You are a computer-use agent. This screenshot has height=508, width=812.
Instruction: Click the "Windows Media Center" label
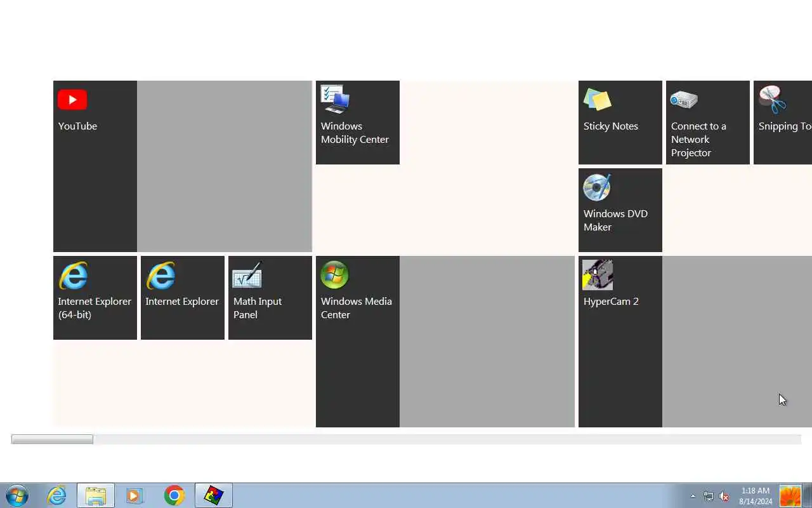(x=356, y=308)
